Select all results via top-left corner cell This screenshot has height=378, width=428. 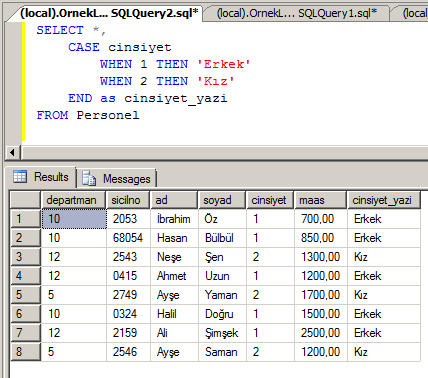25,200
